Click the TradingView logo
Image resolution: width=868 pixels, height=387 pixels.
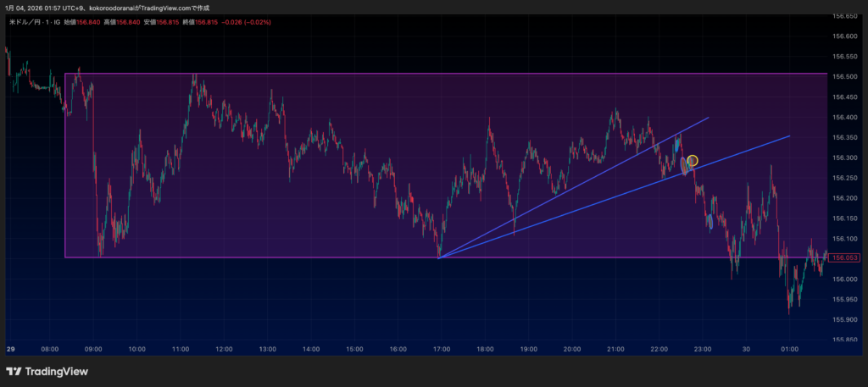click(x=47, y=371)
